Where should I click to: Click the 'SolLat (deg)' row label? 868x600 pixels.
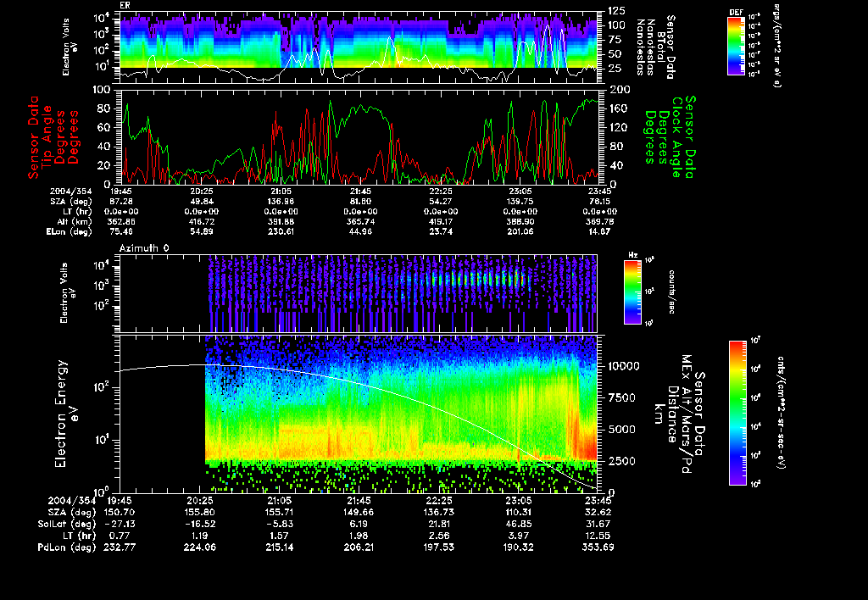(67, 525)
